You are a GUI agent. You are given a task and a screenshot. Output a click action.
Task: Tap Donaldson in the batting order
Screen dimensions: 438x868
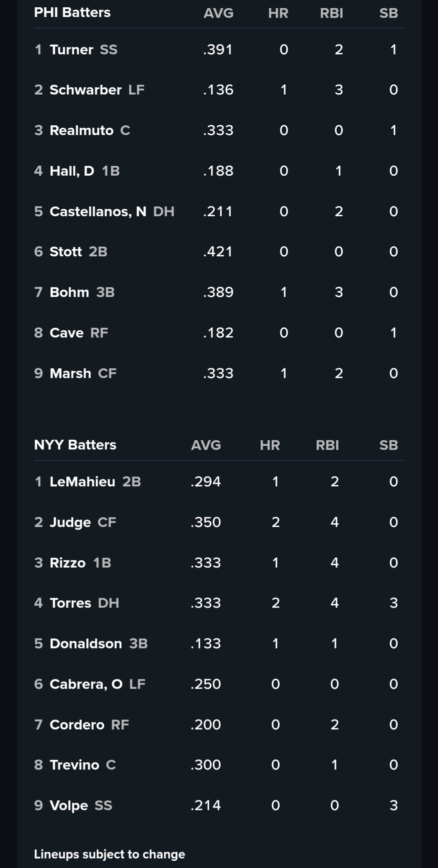86,643
